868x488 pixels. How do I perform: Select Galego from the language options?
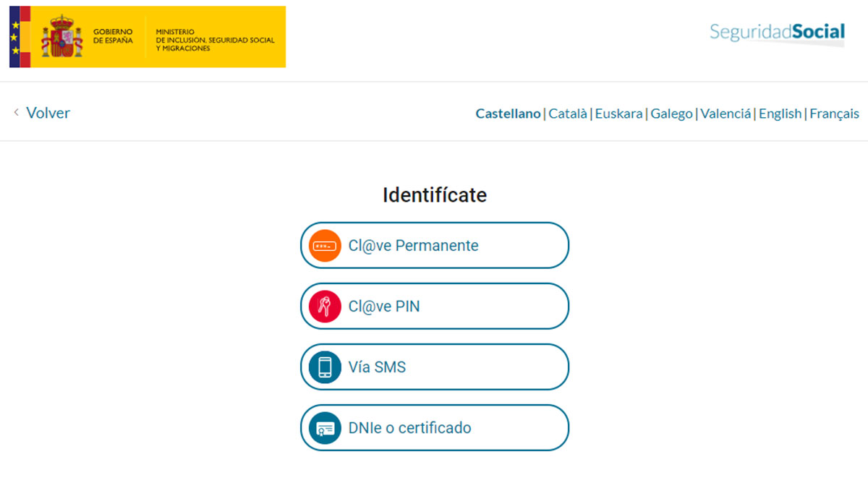coord(671,114)
